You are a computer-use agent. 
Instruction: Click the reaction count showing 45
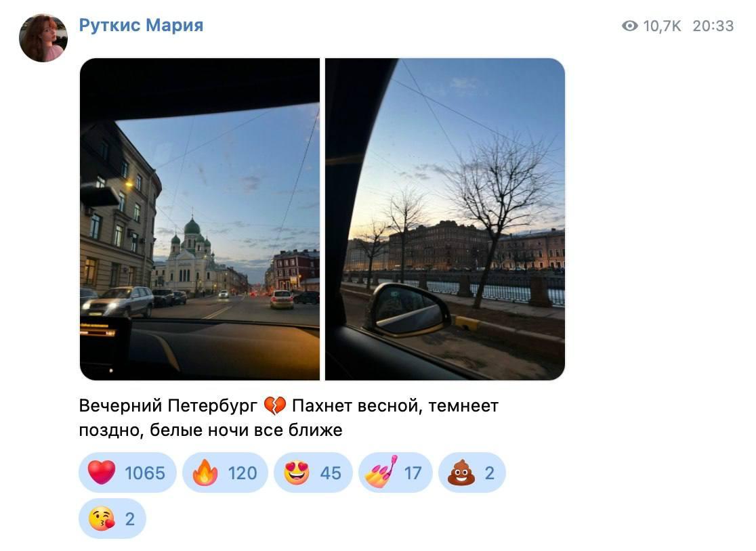[x=331, y=473]
